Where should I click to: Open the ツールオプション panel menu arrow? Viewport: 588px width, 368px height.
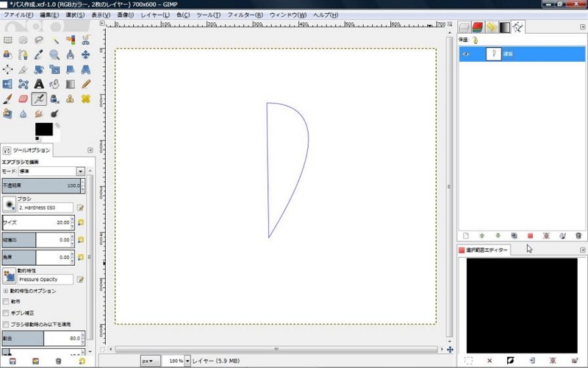coord(90,150)
